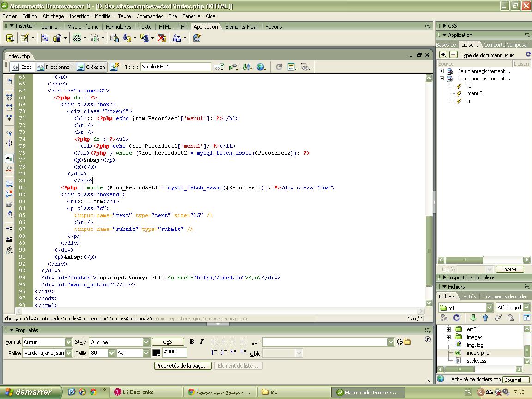Click the Titre input field
The width and height of the screenshot is (532, 399).
point(175,67)
